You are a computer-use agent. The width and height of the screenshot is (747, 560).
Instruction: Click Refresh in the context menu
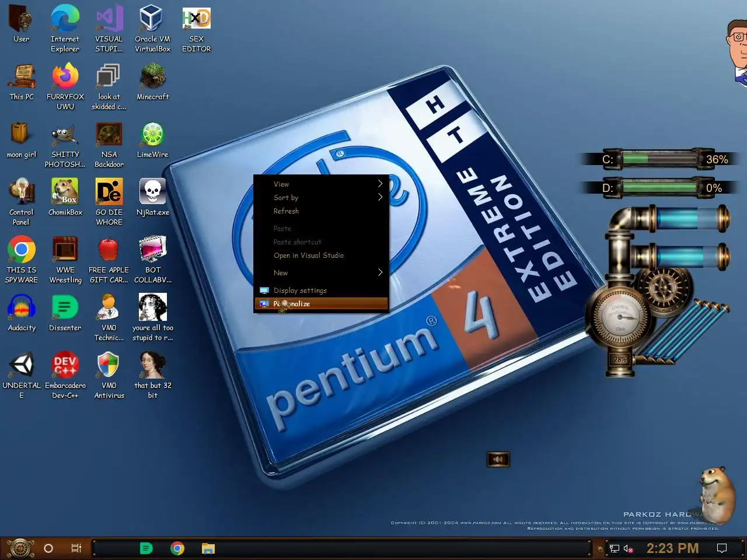click(321, 211)
